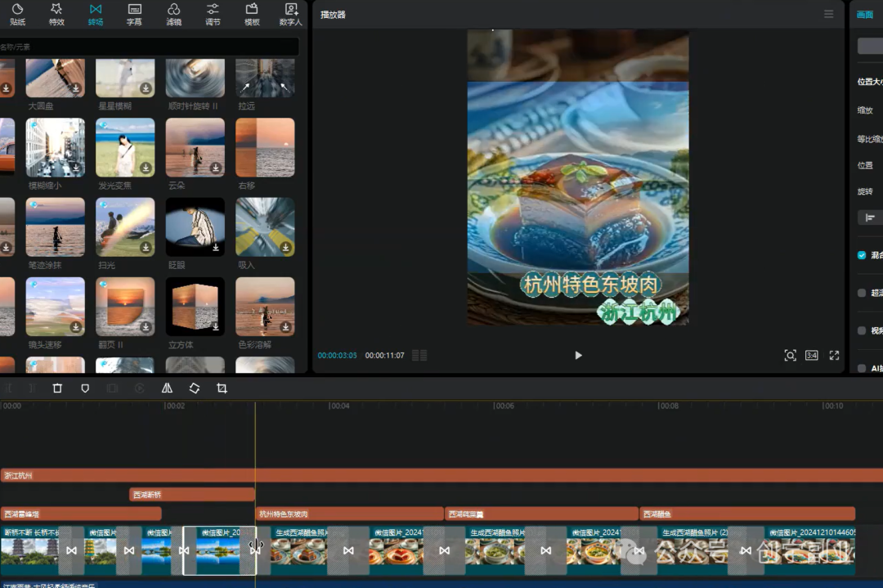The width and height of the screenshot is (883, 588).
Task: Open the 字幕 captions tab
Action: pyautogui.click(x=135, y=14)
